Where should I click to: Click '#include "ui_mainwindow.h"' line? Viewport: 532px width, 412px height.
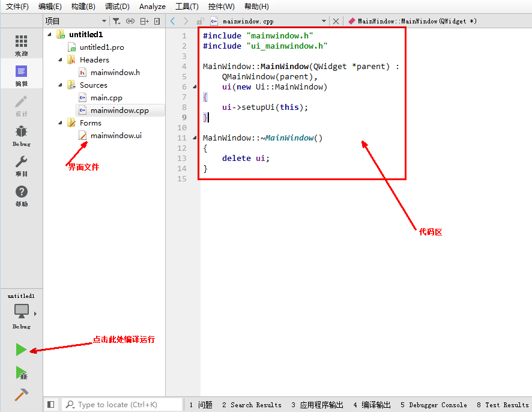[265, 46]
